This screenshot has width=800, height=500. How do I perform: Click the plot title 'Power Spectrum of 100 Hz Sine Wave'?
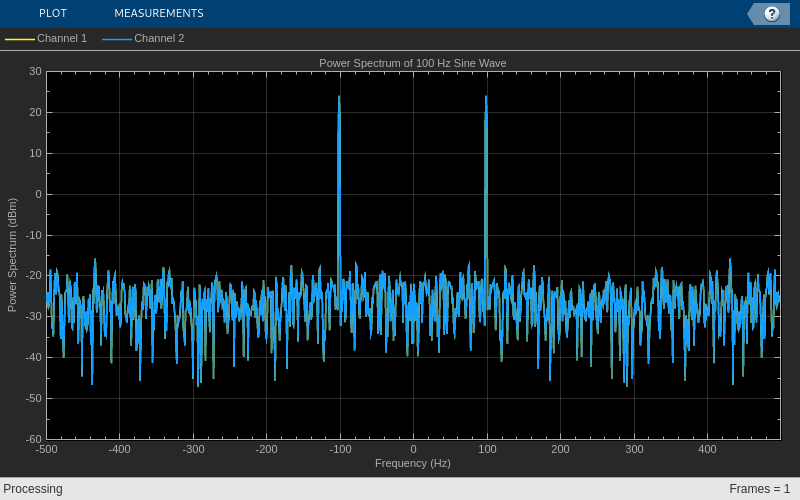point(413,63)
